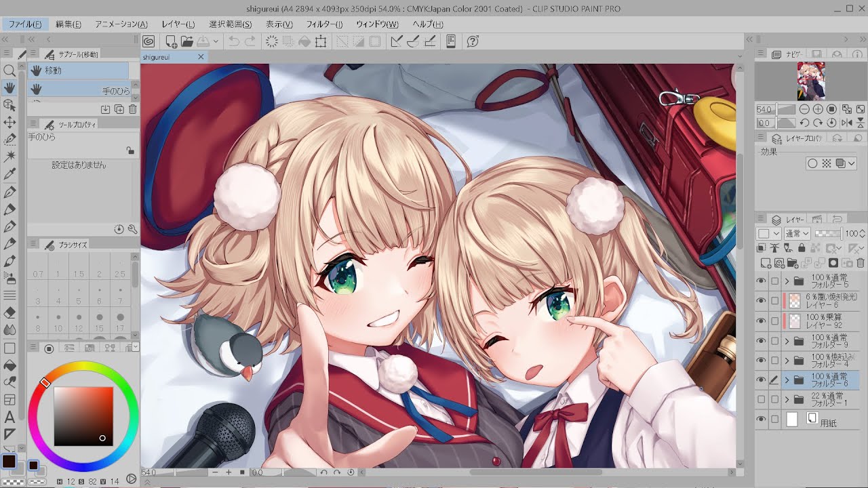Hide フォルダー 5 layer eye
868x488 pixels.
pyautogui.click(x=762, y=281)
